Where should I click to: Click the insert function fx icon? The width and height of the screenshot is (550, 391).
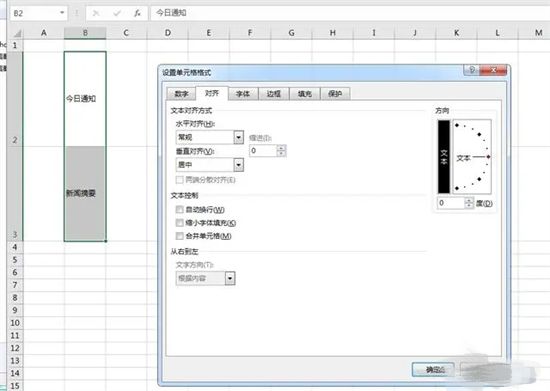pyautogui.click(x=138, y=14)
